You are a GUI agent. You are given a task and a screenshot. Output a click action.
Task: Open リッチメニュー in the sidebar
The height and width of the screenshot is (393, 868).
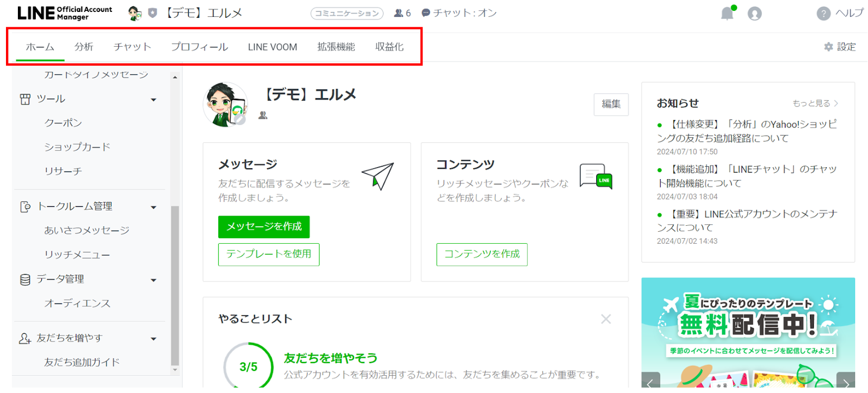coord(78,255)
